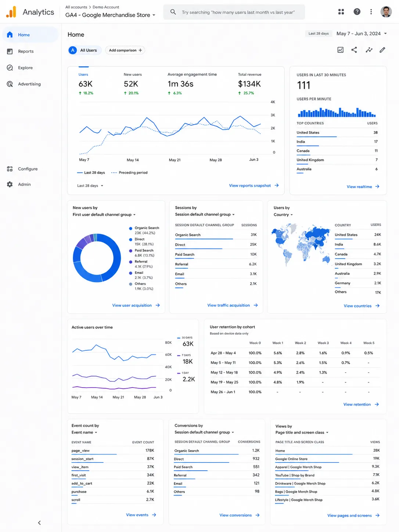The width and height of the screenshot is (399, 532).
Task: Collapse the sidebar with the left chevron
Action: point(39,523)
